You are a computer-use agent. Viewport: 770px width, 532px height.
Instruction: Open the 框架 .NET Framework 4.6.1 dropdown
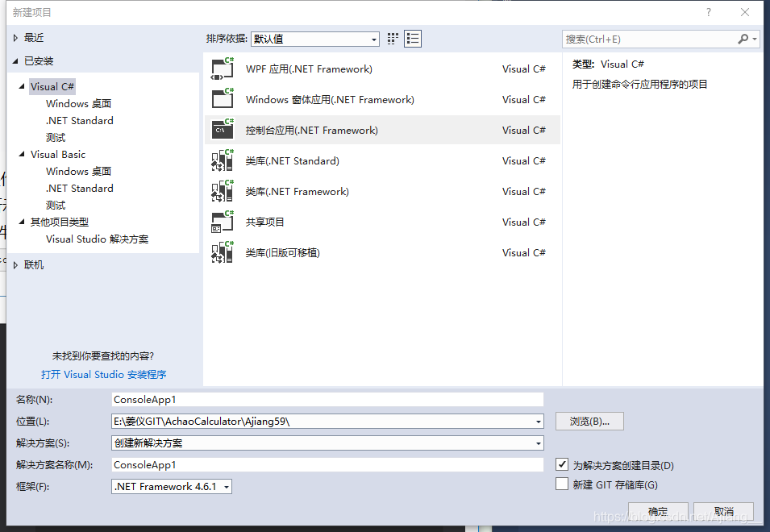[172, 486]
